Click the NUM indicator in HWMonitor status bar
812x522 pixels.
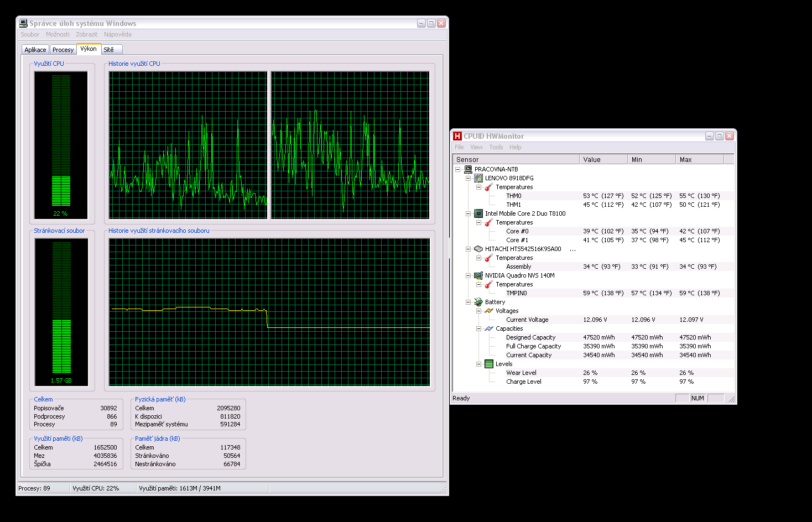point(698,398)
